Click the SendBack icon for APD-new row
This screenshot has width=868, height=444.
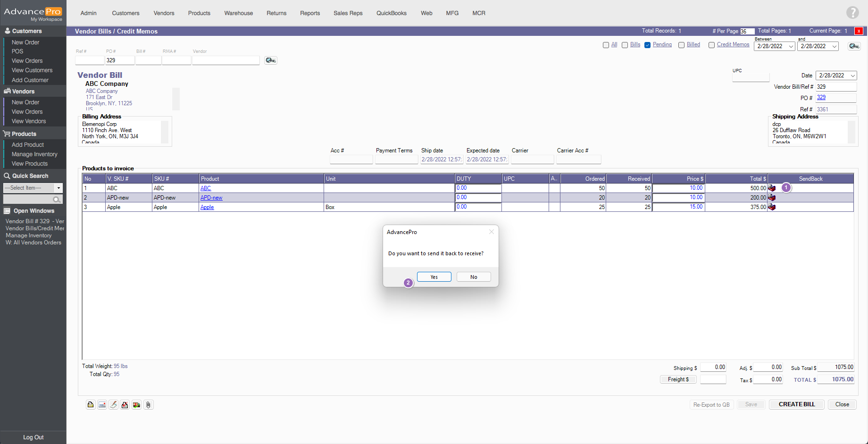click(772, 198)
